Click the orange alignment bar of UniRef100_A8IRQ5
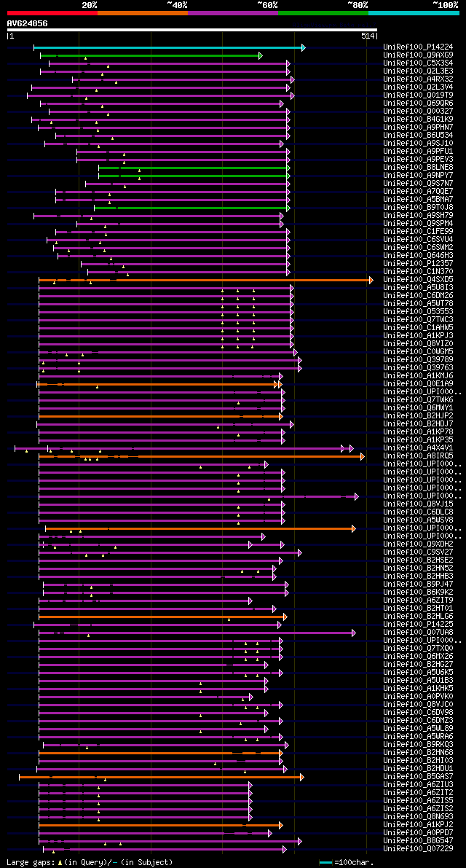 pos(202,456)
